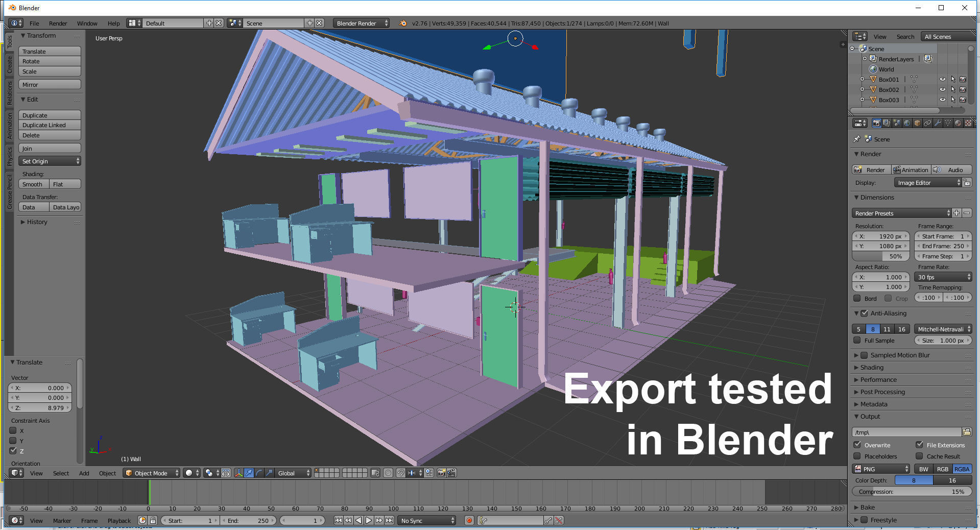
Task: Hide Box001 with its eye icon
Action: click(x=943, y=79)
